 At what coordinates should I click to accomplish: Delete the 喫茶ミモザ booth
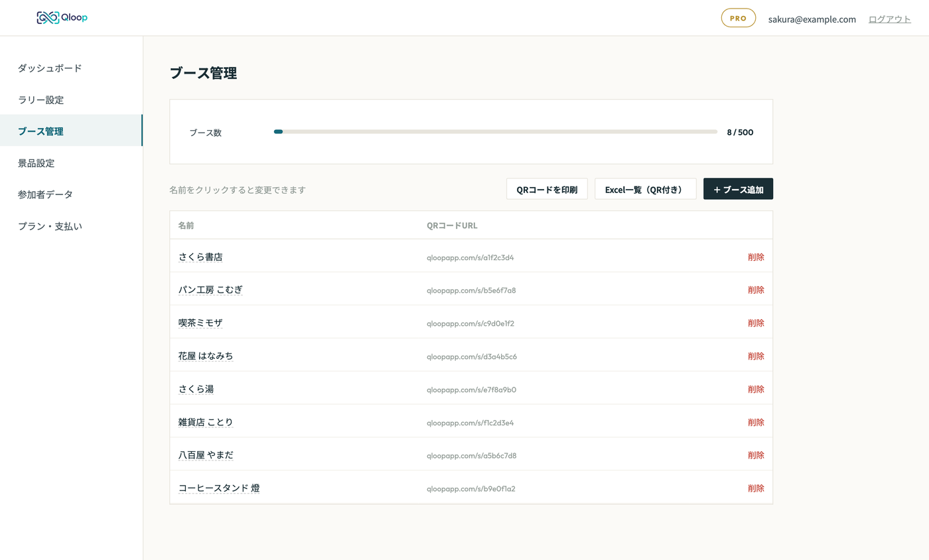756,323
